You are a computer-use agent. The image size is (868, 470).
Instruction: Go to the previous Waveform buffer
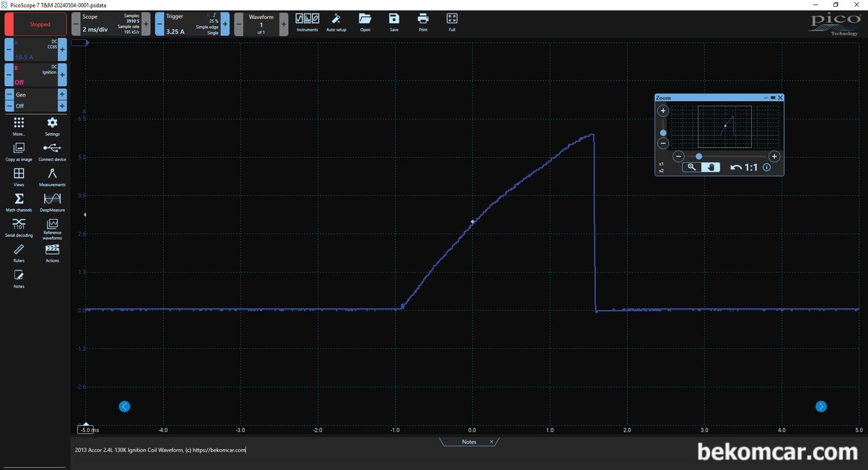coord(239,24)
